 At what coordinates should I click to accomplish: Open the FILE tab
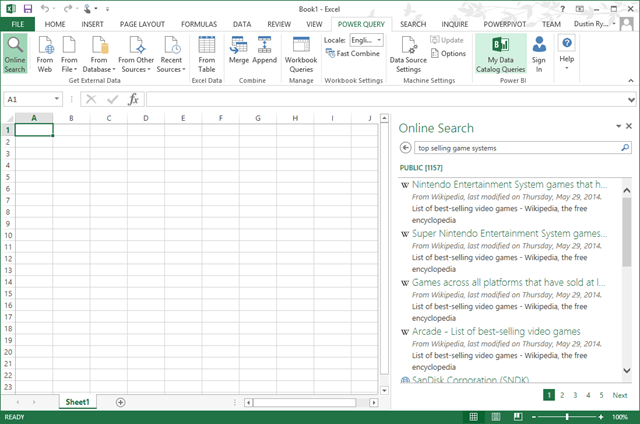(x=18, y=24)
